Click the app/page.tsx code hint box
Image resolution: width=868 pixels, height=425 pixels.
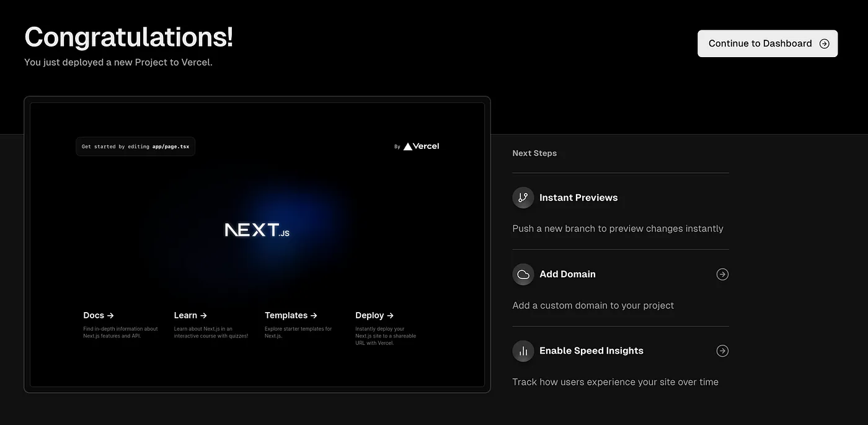pyautogui.click(x=135, y=146)
